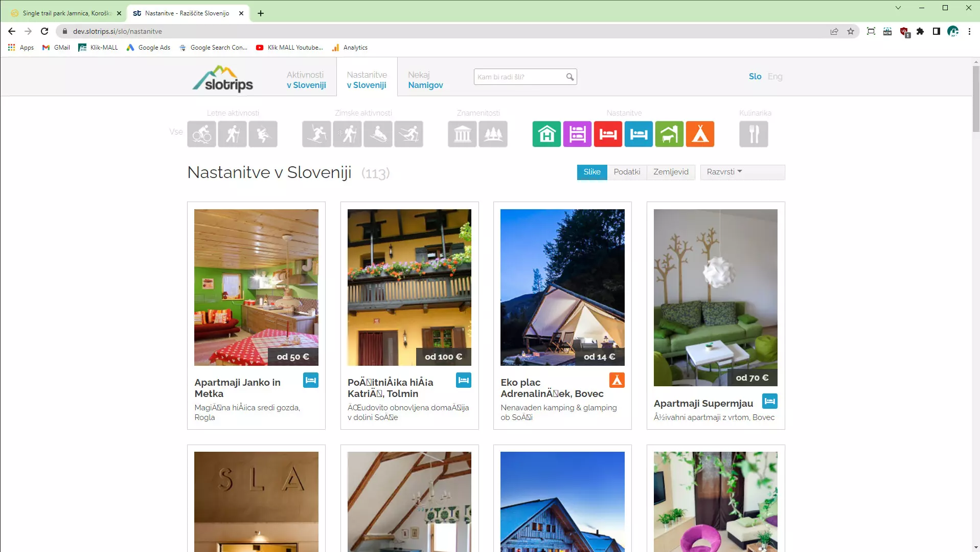The width and height of the screenshot is (980, 552).
Task: Click the search magnifier icon
Action: click(x=569, y=77)
